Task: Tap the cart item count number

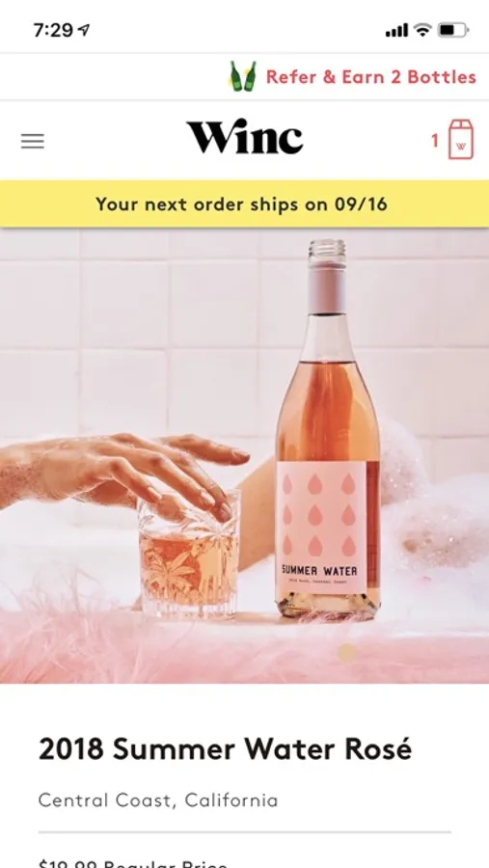Action: click(435, 141)
